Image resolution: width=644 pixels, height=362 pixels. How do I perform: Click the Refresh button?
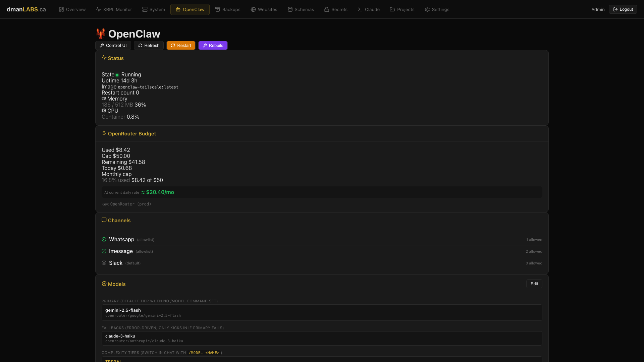(x=149, y=46)
